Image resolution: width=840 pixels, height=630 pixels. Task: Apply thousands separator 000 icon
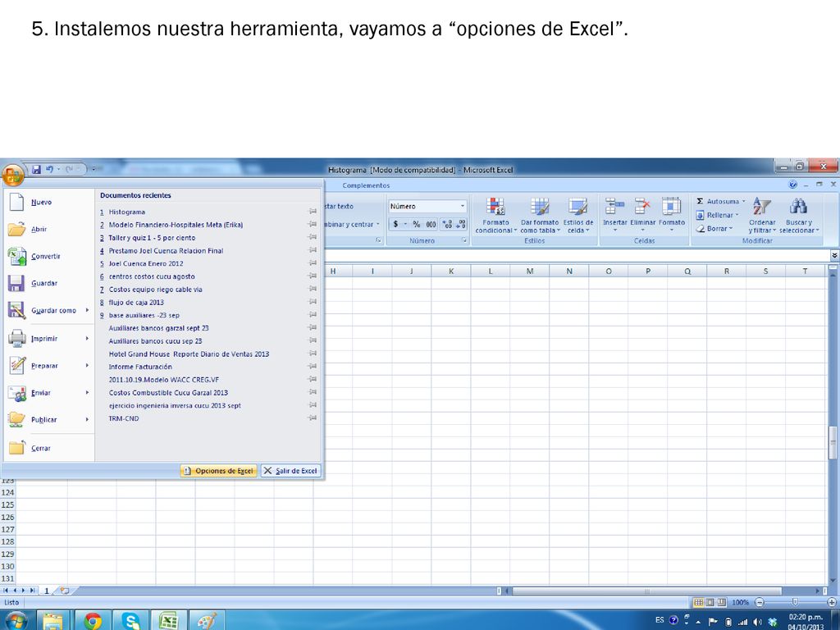point(431,225)
